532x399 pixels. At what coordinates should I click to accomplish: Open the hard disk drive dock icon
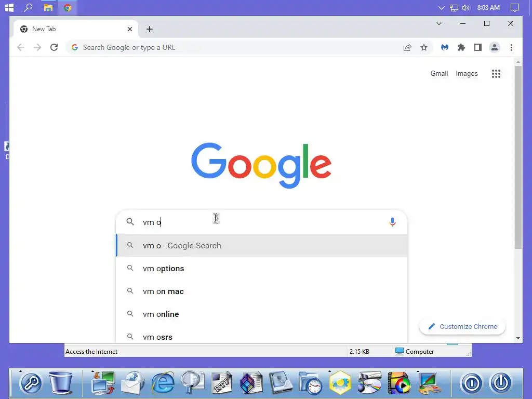pos(281,383)
